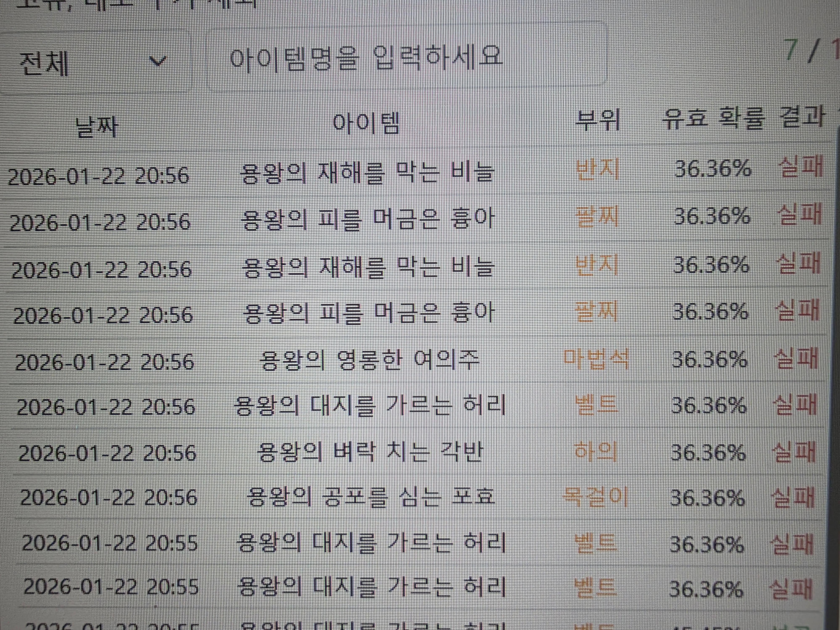The width and height of the screenshot is (840, 630).
Task: Click the 마법석 part label
Action: (x=596, y=359)
